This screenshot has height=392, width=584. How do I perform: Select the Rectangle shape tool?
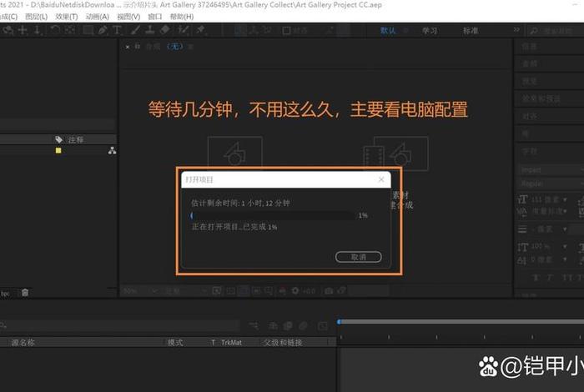(x=88, y=30)
